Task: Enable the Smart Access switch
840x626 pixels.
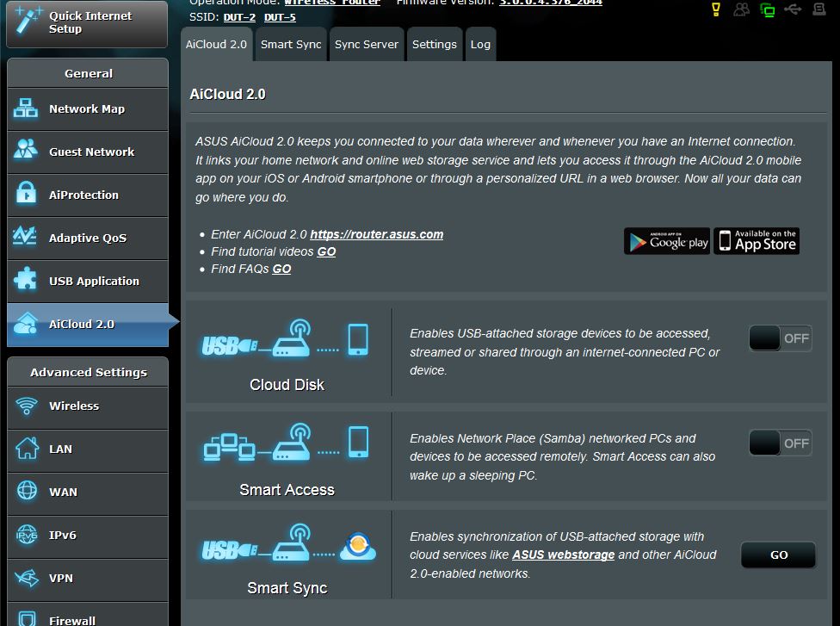Action: click(x=780, y=443)
